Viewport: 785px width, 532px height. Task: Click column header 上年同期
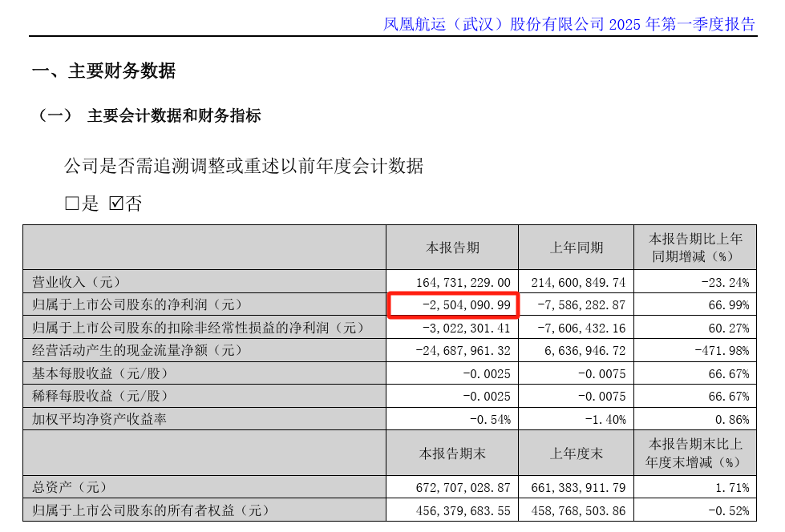[577, 248]
